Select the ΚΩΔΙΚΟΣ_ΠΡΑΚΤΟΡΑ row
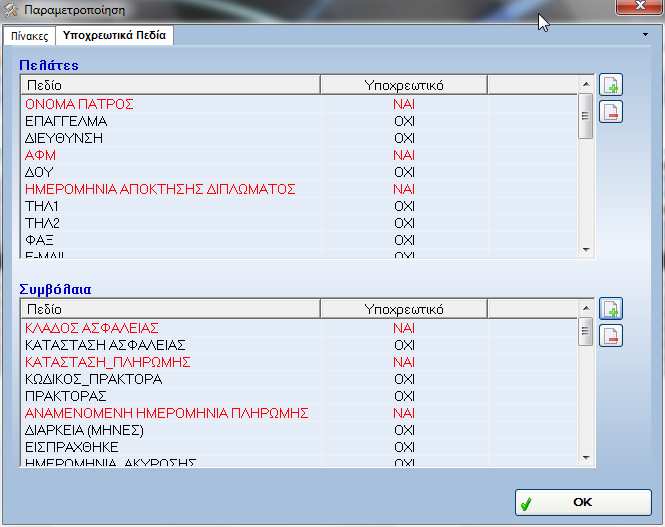This screenshot has width=665, height=527. pos(299,379)
